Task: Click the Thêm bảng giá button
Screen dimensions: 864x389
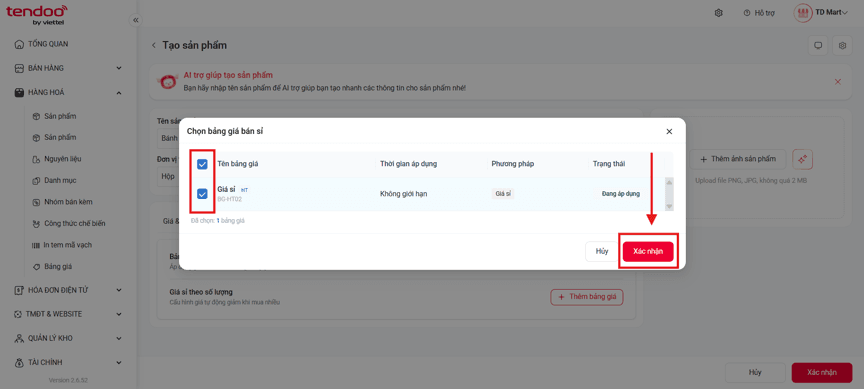Action: pyautogui.click(x=587, y=297)
